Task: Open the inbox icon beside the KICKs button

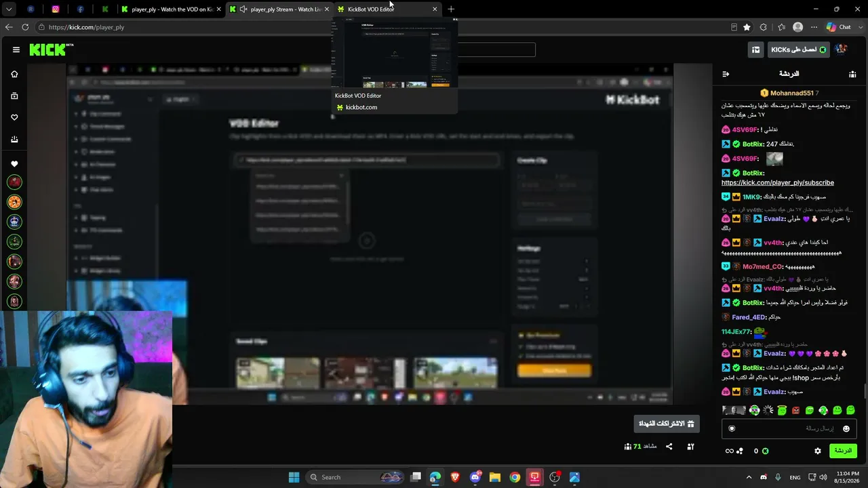Action: pos(755,49)
